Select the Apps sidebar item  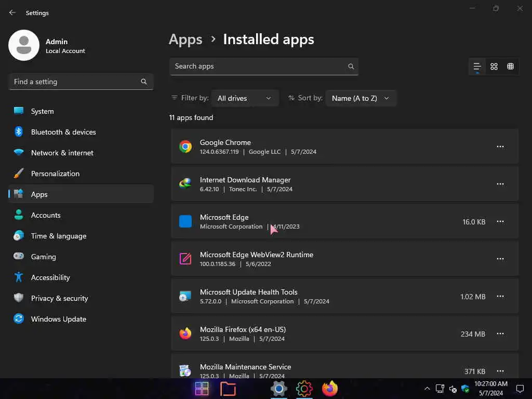81,194
